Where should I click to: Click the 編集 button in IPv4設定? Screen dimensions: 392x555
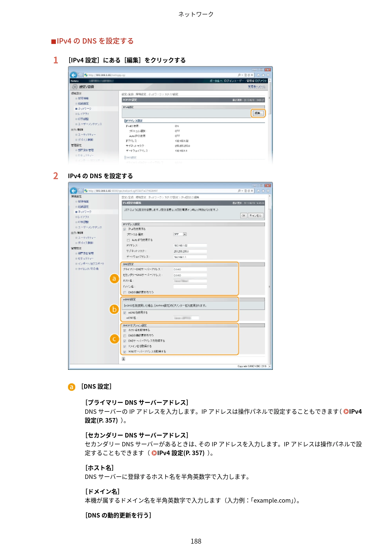click(258, 113)
